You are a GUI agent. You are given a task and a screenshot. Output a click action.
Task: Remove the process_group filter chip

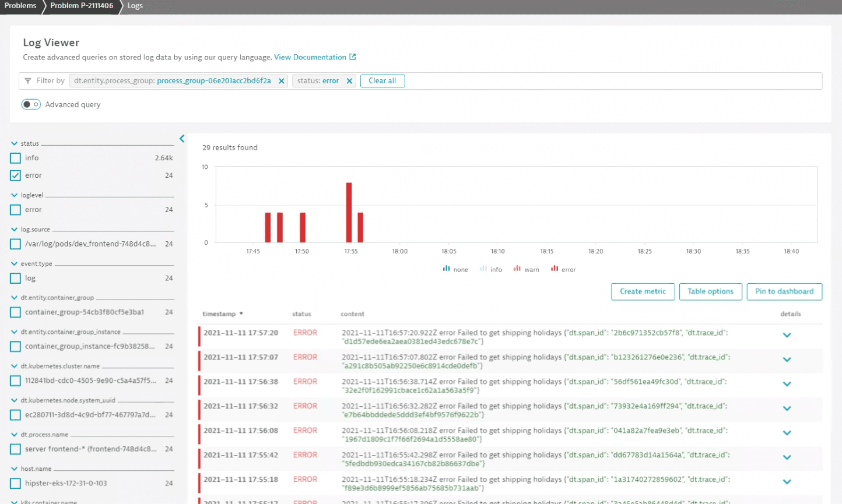(x=282, y=81)
